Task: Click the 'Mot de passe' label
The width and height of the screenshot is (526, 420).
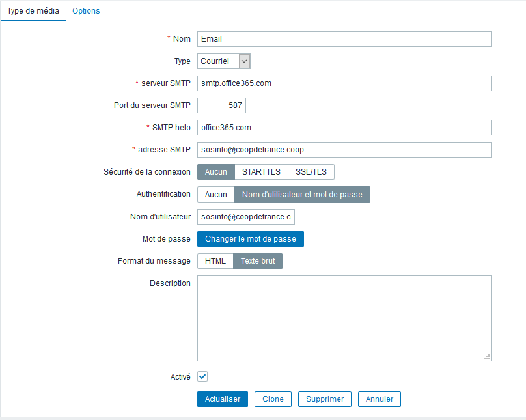Action: point(167,239)
